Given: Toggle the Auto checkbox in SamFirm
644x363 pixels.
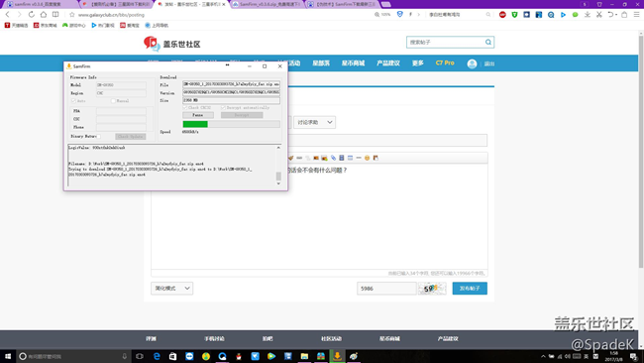Looking at the screenshot, I should [73, 101].
